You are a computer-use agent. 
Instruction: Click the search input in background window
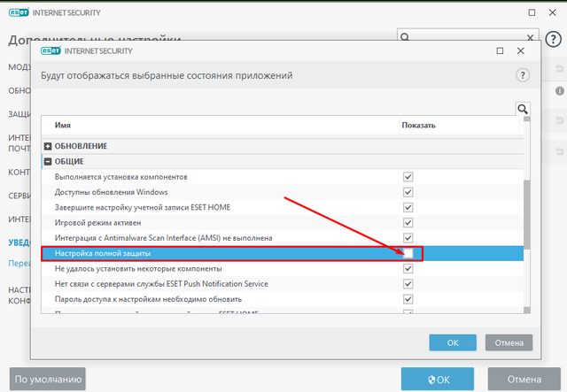click(468, 37)
